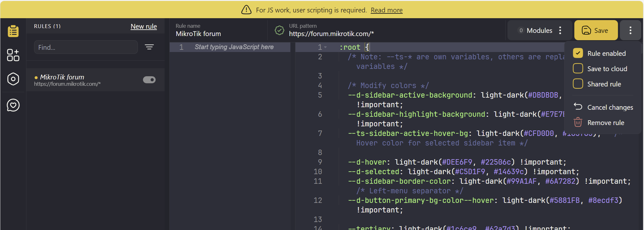Choose Cancel changes from the menu
This screenshot has width=644, height=230.
point(603,107)
